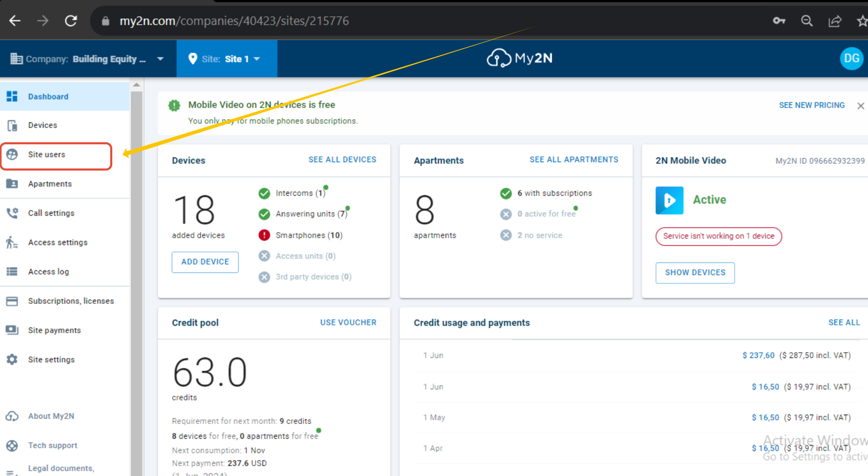Click the Subscriptions card icon
This screenshot has height=476, width=868.
point(12,301)
